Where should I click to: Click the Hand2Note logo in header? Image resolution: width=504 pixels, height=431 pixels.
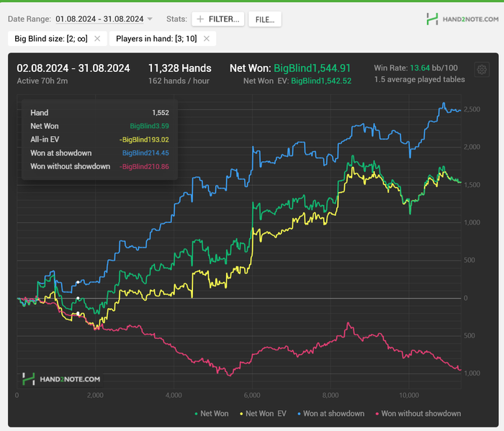click(x=460, y=19)
